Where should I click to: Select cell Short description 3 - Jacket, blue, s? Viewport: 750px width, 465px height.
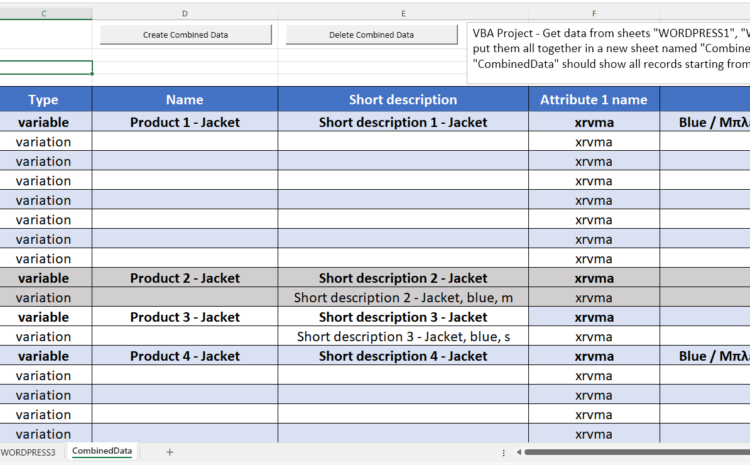(403, 336)
